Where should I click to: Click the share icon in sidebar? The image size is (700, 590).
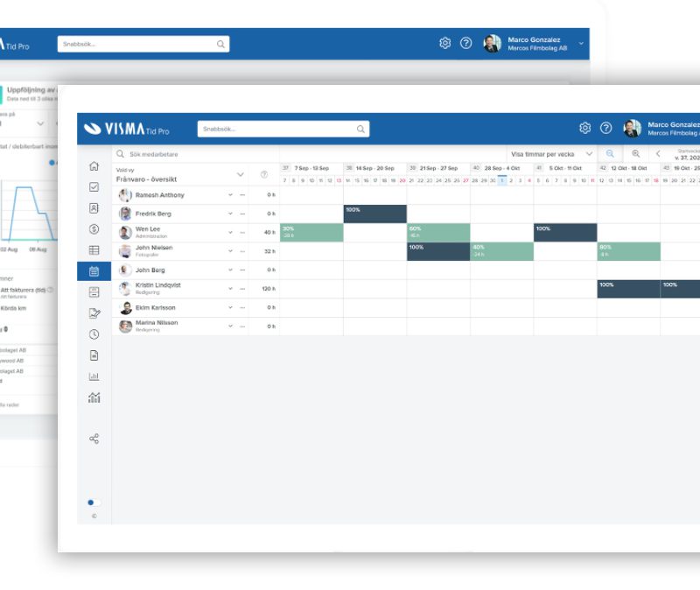94,439
